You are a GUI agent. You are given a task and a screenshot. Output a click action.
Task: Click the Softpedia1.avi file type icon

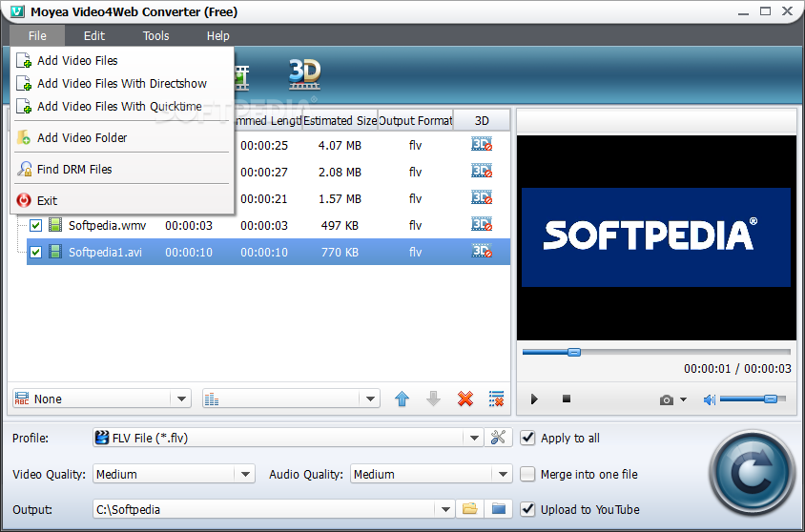(x=55, y=252)
